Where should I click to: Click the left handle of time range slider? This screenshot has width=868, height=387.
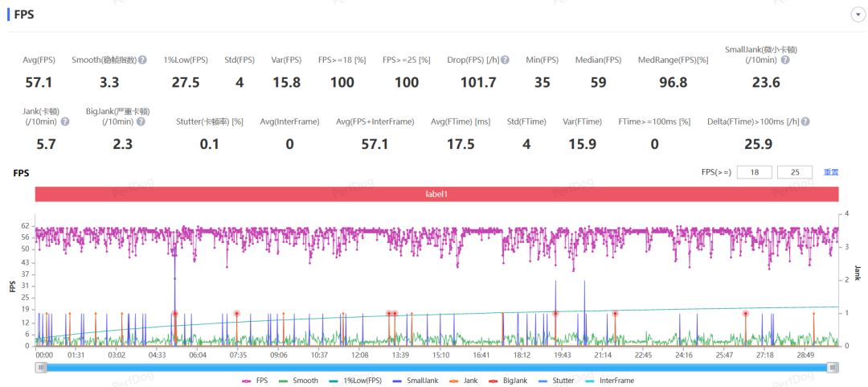[x=40, y=367]
